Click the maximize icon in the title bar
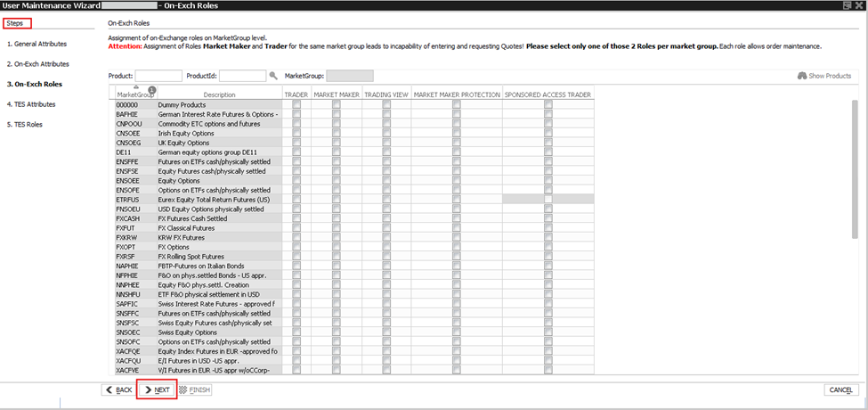The image size is (868, 410). [847, 5]
